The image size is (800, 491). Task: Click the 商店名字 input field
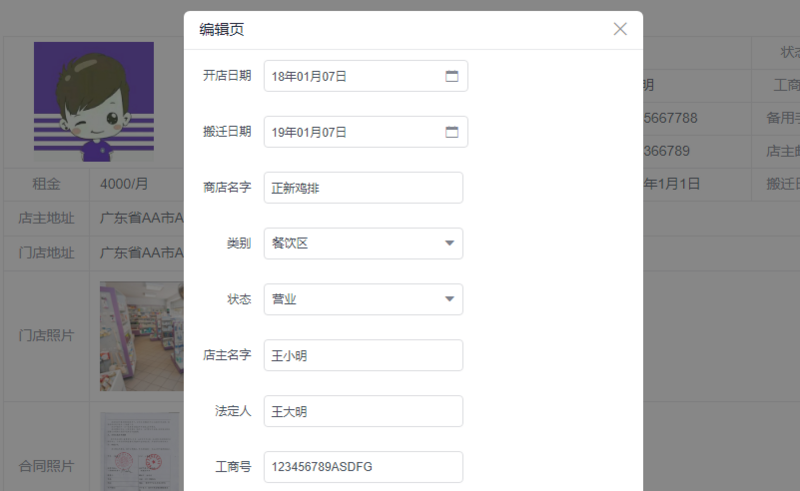[x=363, y=188]
